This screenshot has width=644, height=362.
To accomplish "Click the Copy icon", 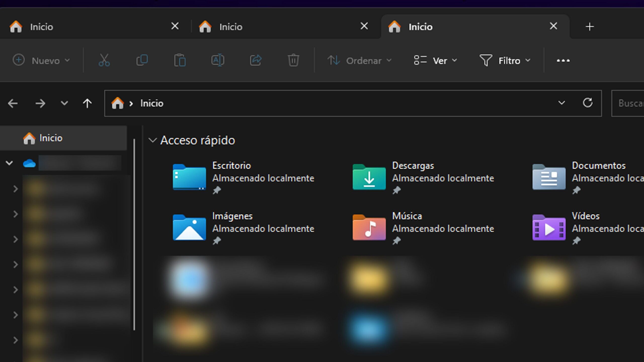I will click(x=142, y=60).
